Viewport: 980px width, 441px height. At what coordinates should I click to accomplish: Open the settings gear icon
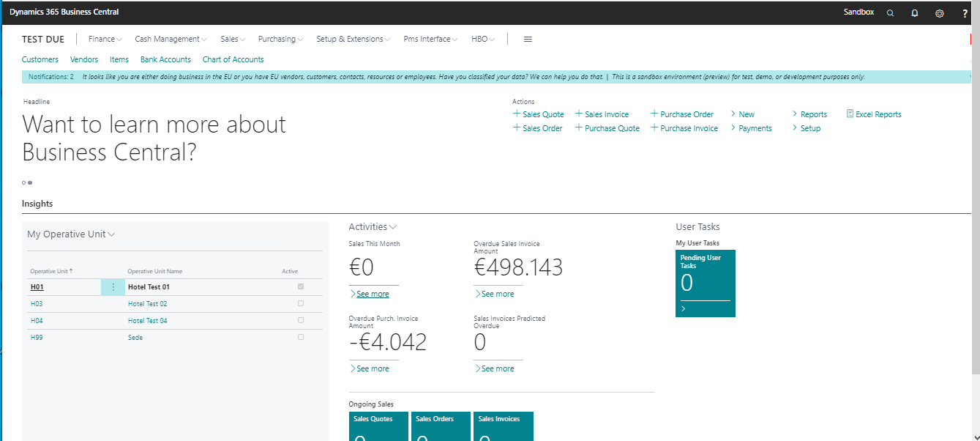(x=940, y=13)
